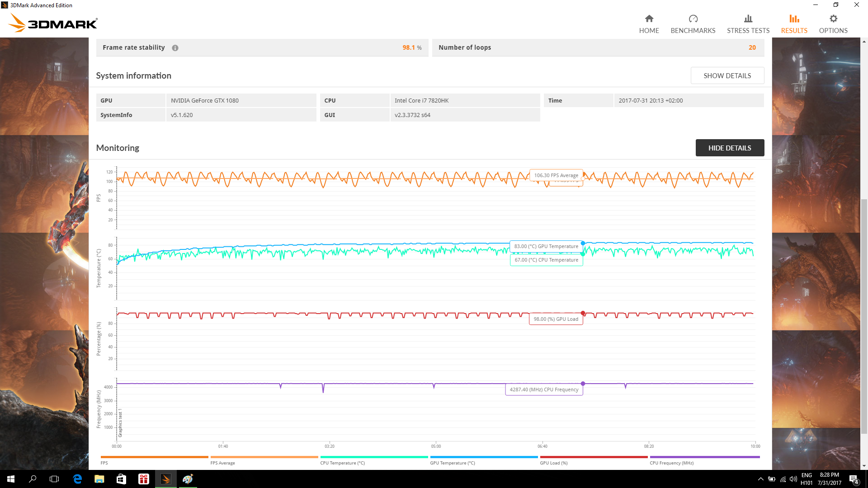Click the HOME house icon
The image size is (868, 488).
(649, 19)
